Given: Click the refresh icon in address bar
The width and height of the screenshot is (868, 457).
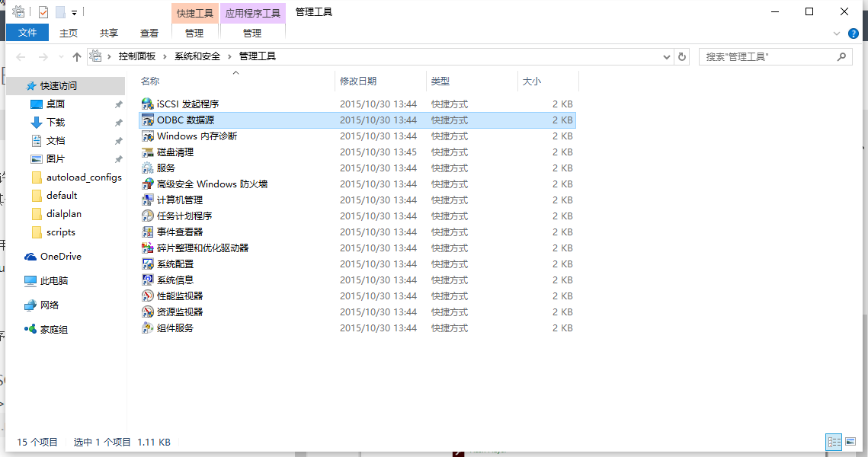Looking at the screenshot, I should (681, 56).
